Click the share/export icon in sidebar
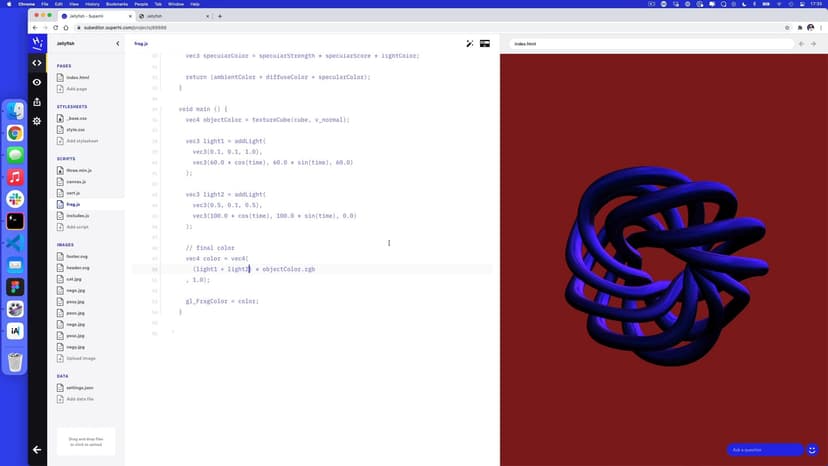The height and width of the screenshot is (466, 828). point(37,101)
